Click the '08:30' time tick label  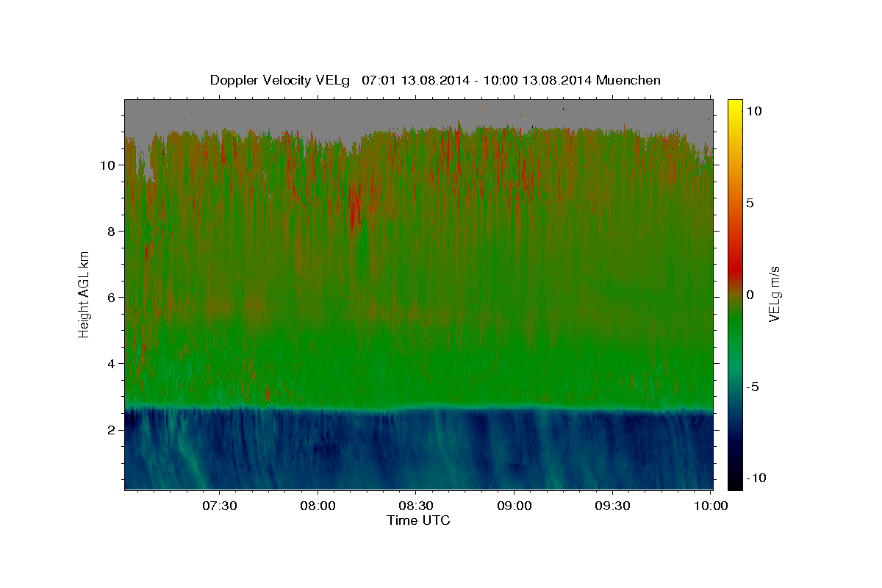pyautogui.click(x=415, y=506)
